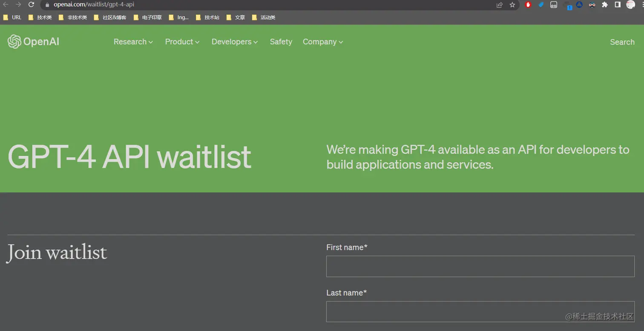The height and width of the screenshot is (331, 644).
Task: Open the site Search
Action: click(622, 42)
